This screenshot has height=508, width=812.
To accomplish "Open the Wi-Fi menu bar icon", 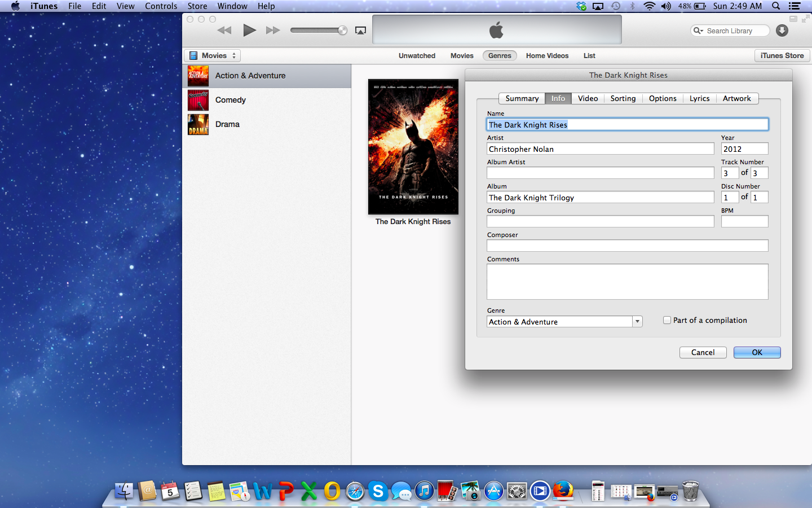I will (x=650, y=6).
